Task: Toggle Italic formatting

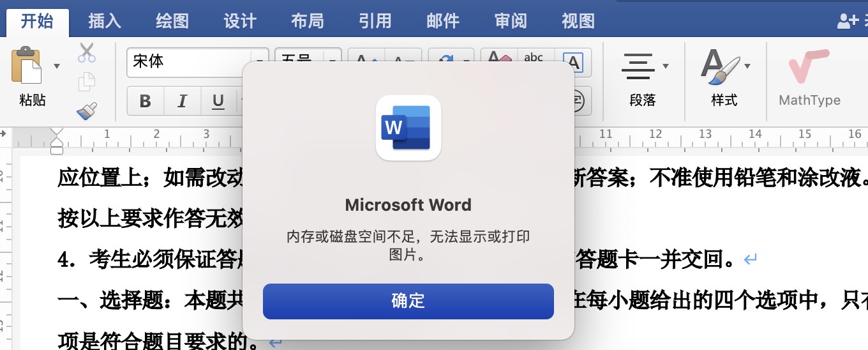Action: [x=183, y=102]
